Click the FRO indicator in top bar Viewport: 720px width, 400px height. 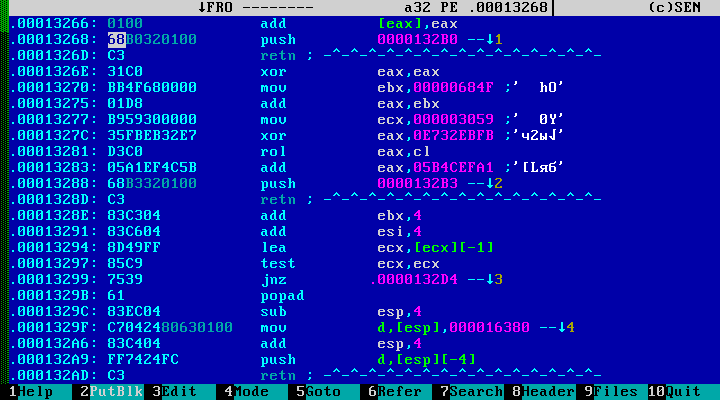(218, 7)
